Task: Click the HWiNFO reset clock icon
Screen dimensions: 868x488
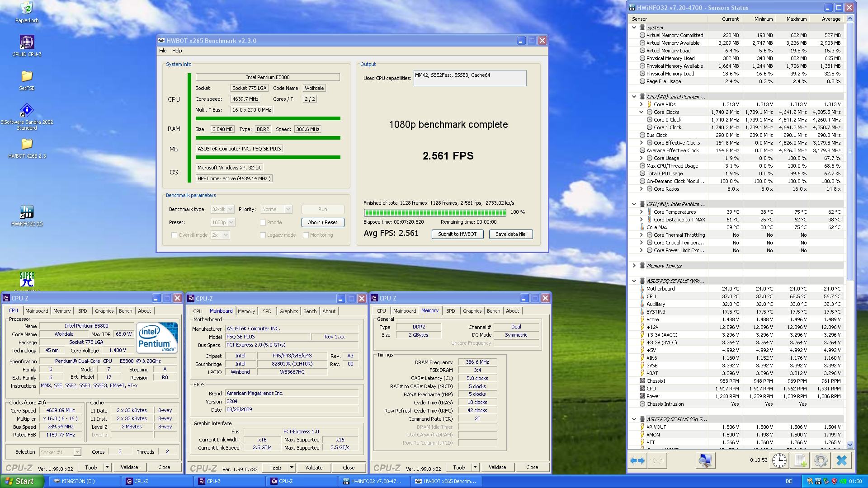Action: click(779, 460)
